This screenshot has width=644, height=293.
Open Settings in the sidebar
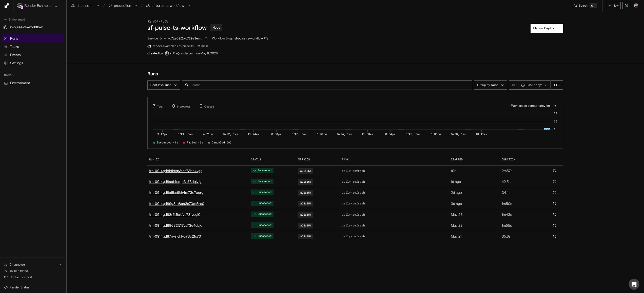pyautogui.click(x=33, y=63)
